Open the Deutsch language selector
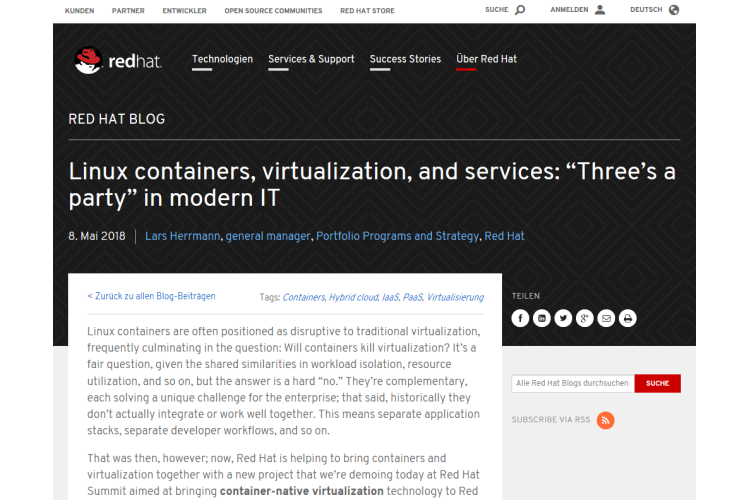The width and height of the screenshot is (750, 500). click(x=654, y=10)
